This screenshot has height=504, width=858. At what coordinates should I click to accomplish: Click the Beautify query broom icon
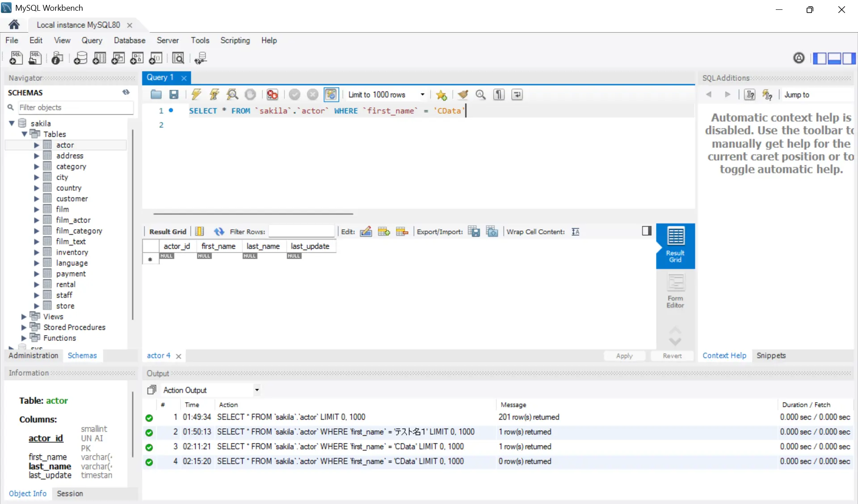pos(463,94)
